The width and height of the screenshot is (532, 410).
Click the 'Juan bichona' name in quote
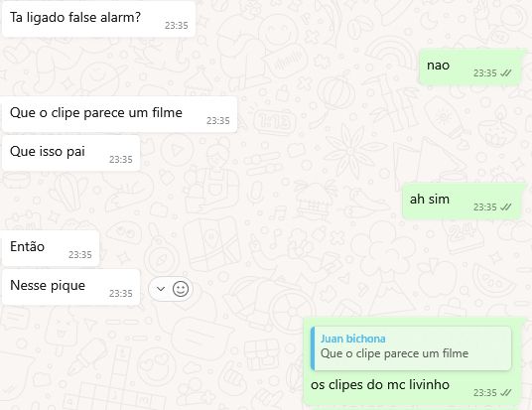click(353, 339)
